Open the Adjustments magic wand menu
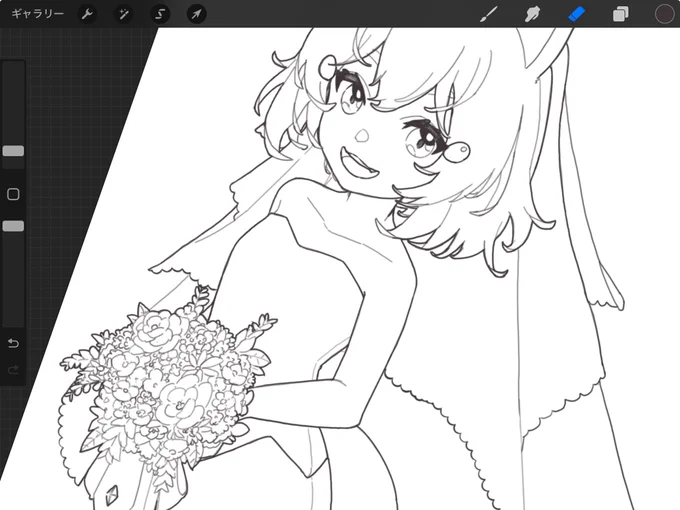The image size is (680, 510). (124, 14)
